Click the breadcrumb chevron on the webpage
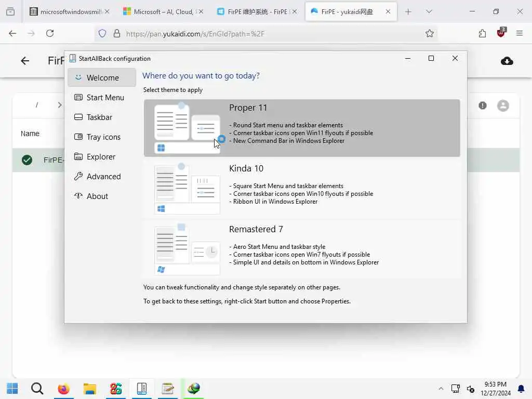The height and width of the screenshot is (399, 532). (60, 105)
